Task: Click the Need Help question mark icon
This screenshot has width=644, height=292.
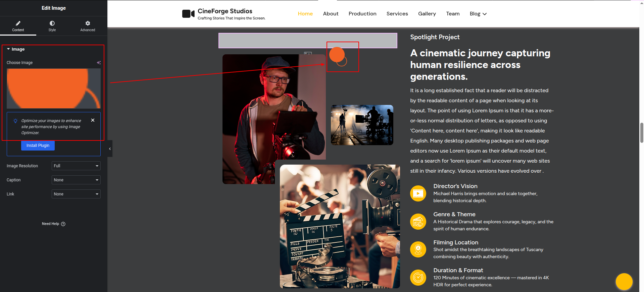Action: tap(63, 224)
